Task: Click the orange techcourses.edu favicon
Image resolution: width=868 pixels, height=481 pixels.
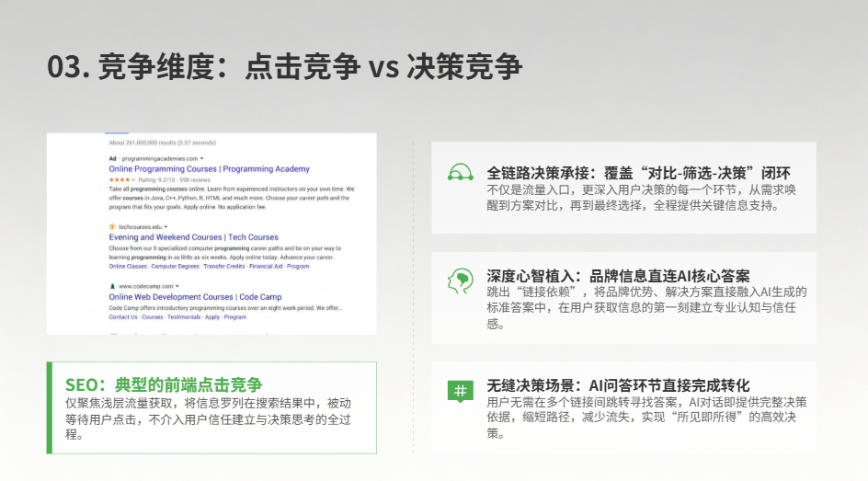Action: (112, 226)
